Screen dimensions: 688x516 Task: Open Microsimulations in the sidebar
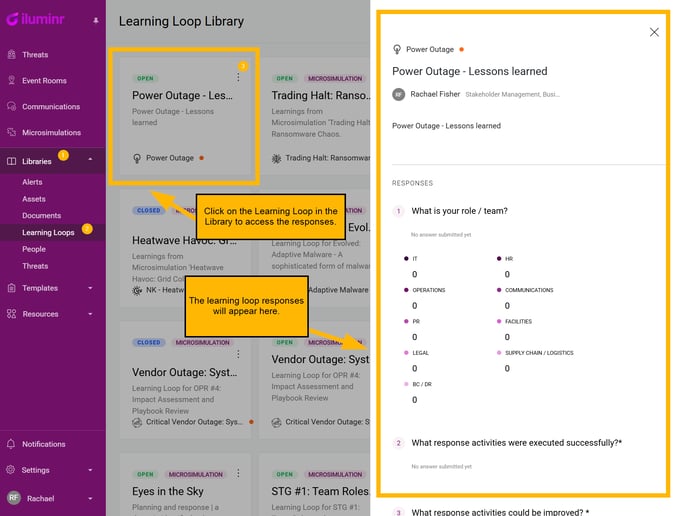click(51, 133)
